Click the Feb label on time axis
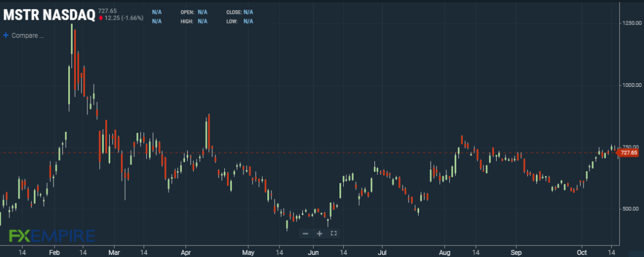The height and width of the screenshot is (257, 644). pos(54,252)
